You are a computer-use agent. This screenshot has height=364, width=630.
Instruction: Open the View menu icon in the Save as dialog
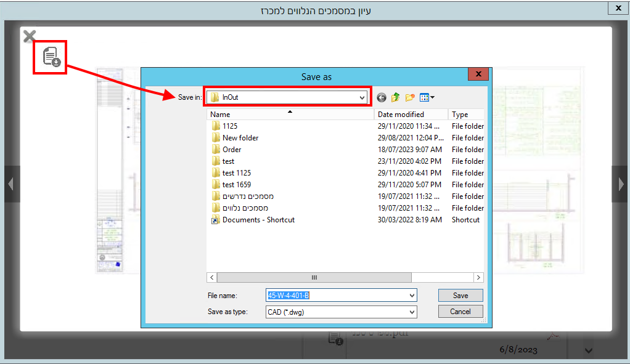click(427, 97)
